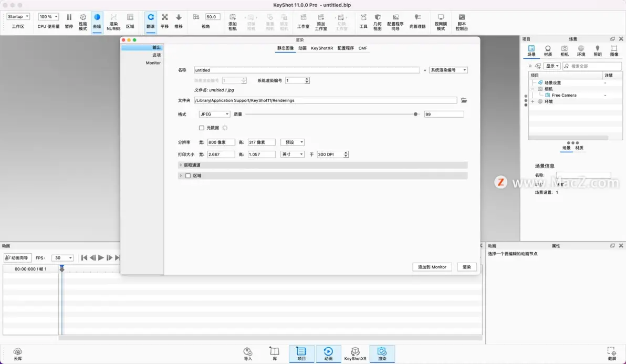Open the 配置程序 tab in render dialog

tap(346, 48)
